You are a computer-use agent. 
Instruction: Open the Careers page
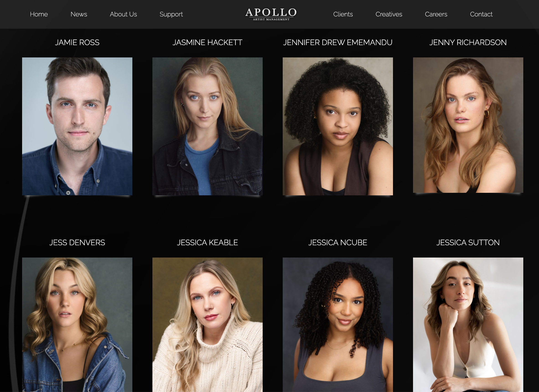(x=436, y=14)
